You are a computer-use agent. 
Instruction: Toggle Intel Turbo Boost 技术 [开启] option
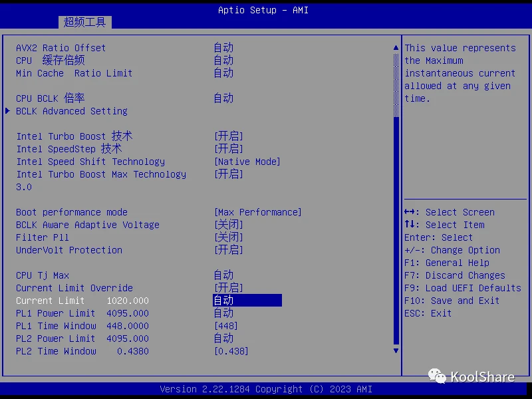(x=229, y=136)
